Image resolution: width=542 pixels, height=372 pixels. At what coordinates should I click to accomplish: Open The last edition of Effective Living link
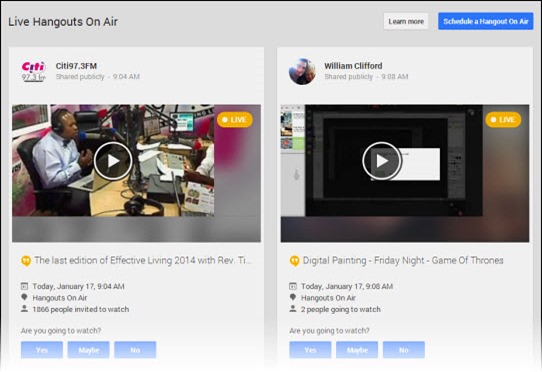click(x=143, y=260)
